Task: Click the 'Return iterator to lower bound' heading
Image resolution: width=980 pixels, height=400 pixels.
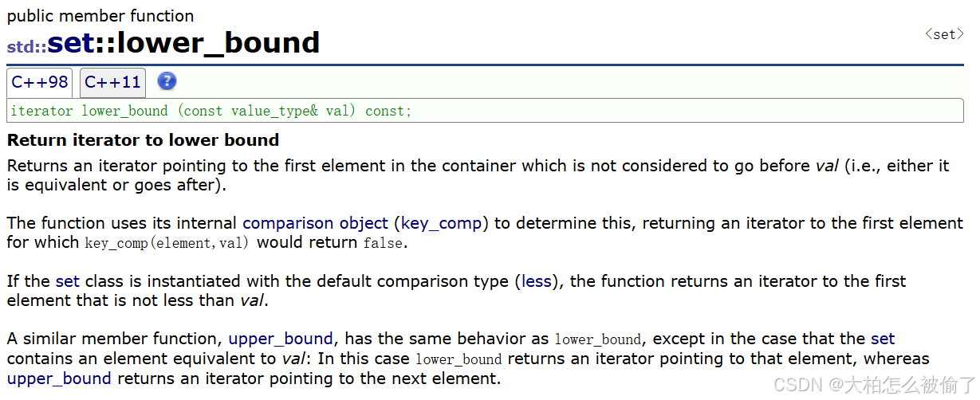Action: (144, 140)
